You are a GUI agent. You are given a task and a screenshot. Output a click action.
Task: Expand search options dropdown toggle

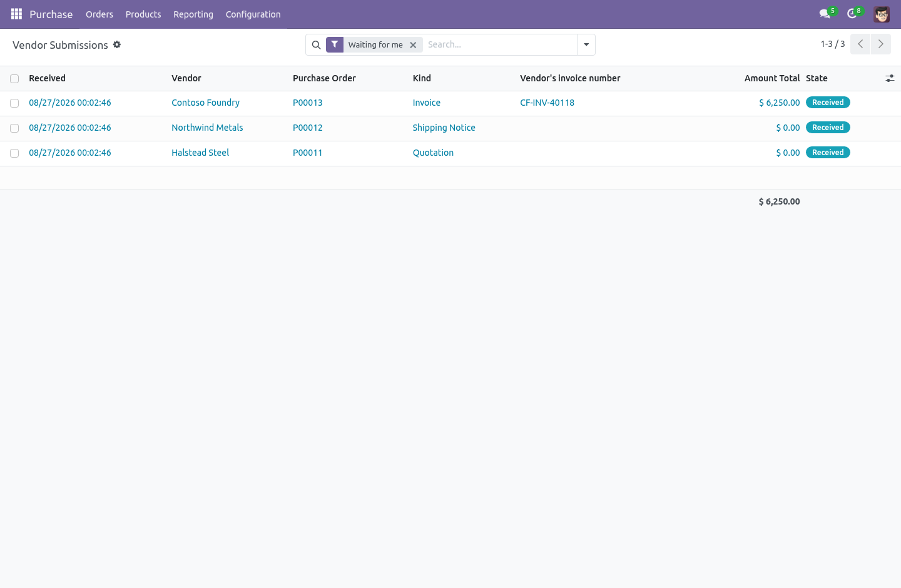pos(586,44)
